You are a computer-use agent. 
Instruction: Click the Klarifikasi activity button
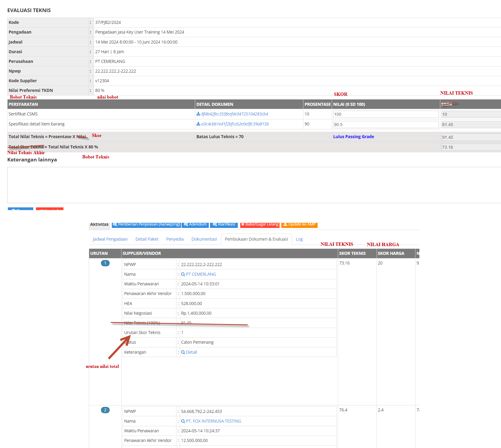tap(224, 225)
